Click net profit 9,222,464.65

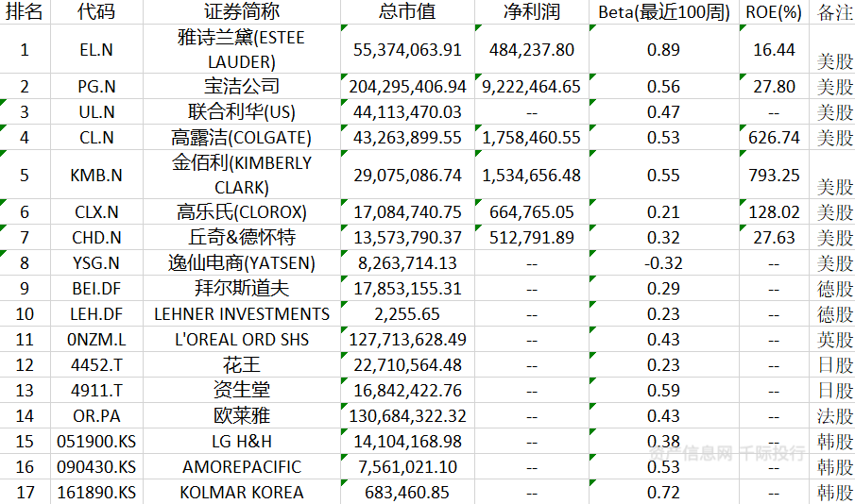click(x=532, y=86)
